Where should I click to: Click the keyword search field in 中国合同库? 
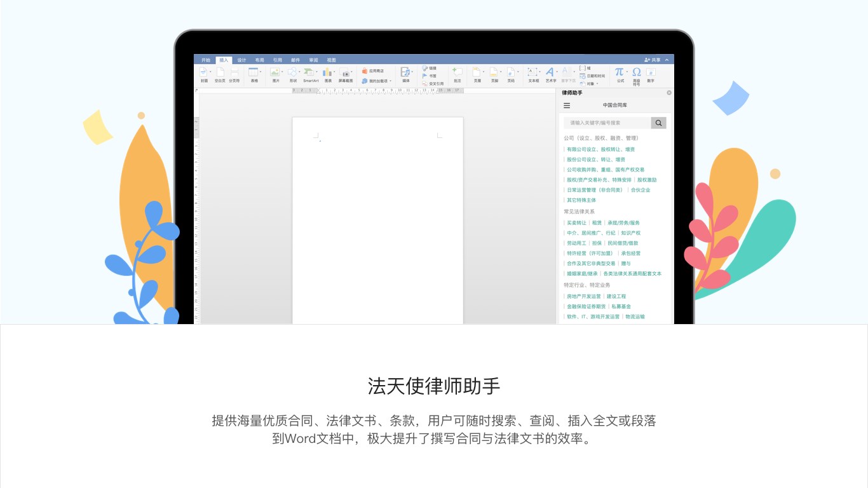pyautogui.click(x=607, y=123)
